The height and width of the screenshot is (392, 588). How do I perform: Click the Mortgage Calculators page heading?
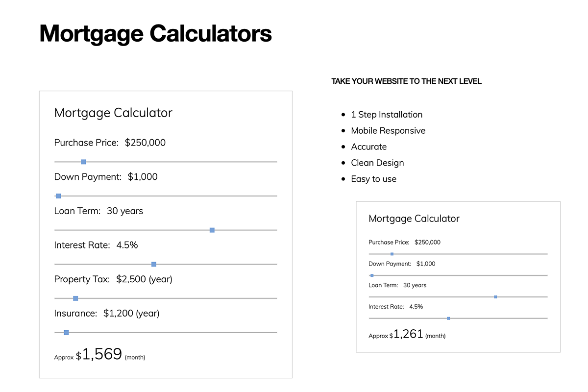(155, 34)
